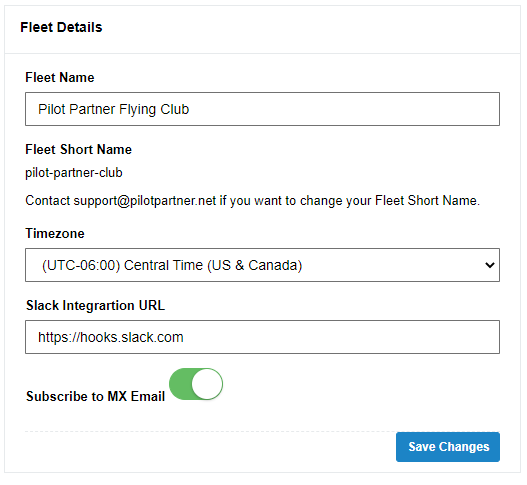The image size is (527, 485).
Task: Click the Fleet Name label
Action: pyautogui.click(x=60, y=78)
